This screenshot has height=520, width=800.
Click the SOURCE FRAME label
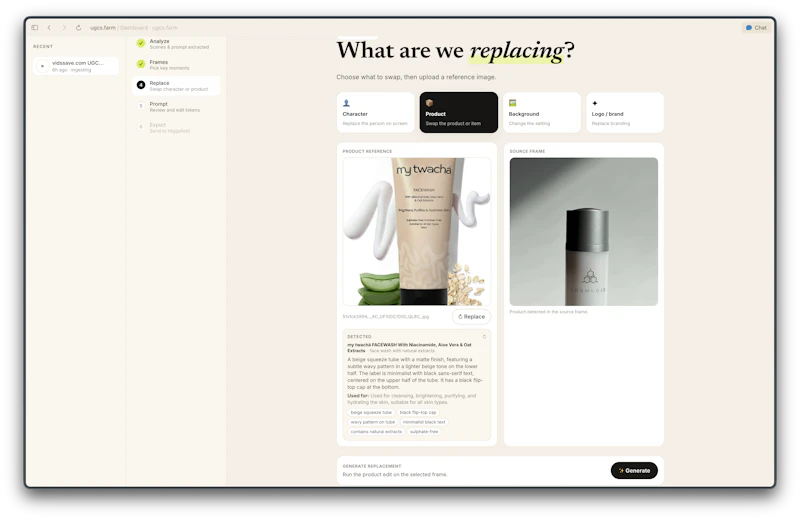[527, 151]
